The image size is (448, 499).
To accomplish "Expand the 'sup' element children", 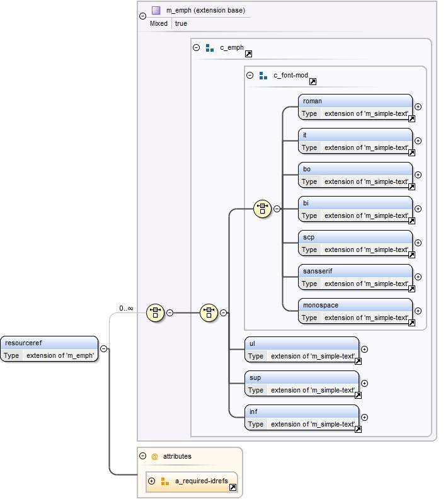I will 364,383.
